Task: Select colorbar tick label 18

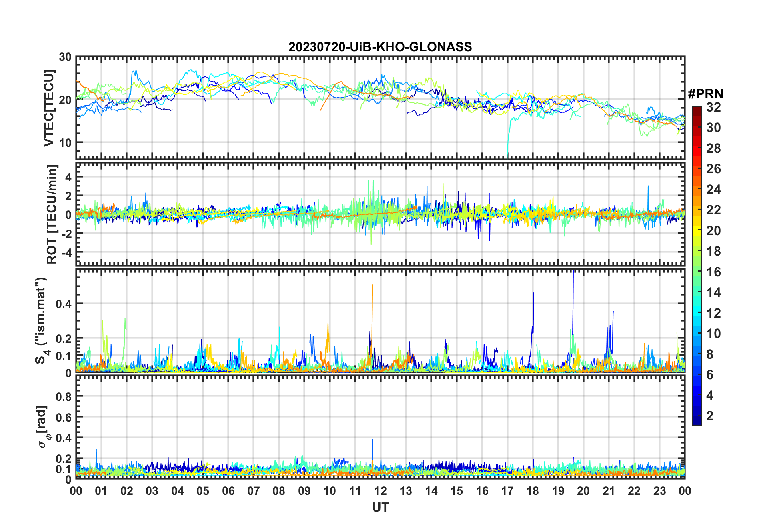Action: [x=713, y=251]
